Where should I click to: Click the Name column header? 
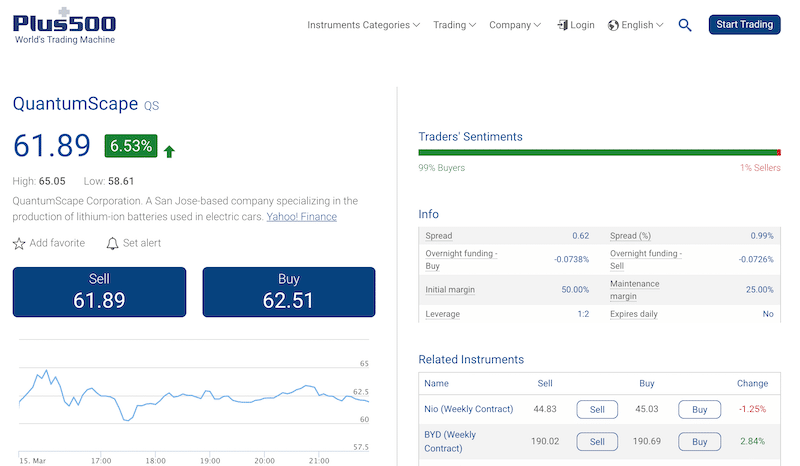(436, 383)
